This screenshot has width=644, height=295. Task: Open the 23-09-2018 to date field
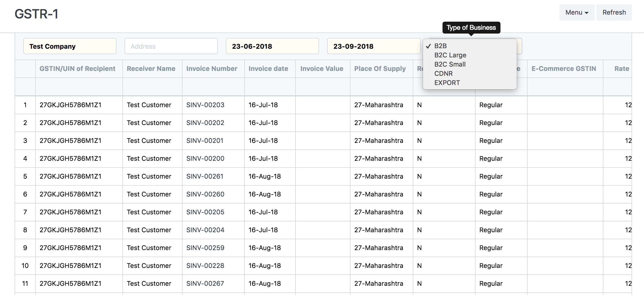coord(374,46)
